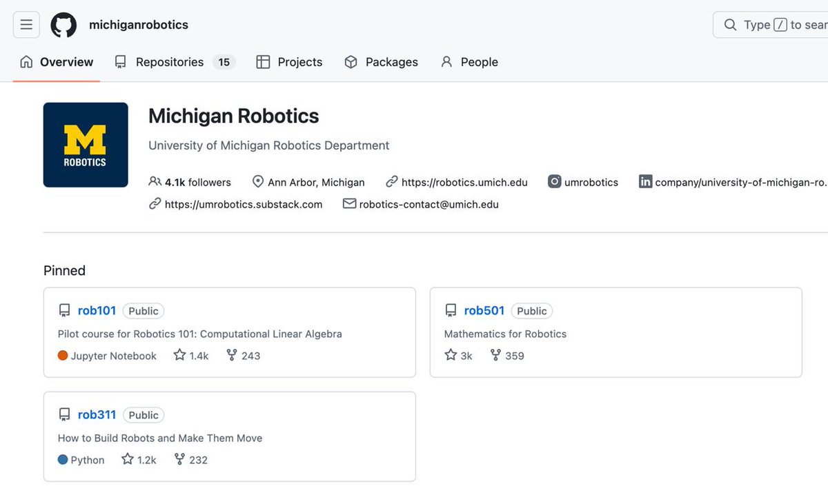Click the blue Python language dot
The height and width of the screenshot is (504, 828).
(x=63, y=460)
